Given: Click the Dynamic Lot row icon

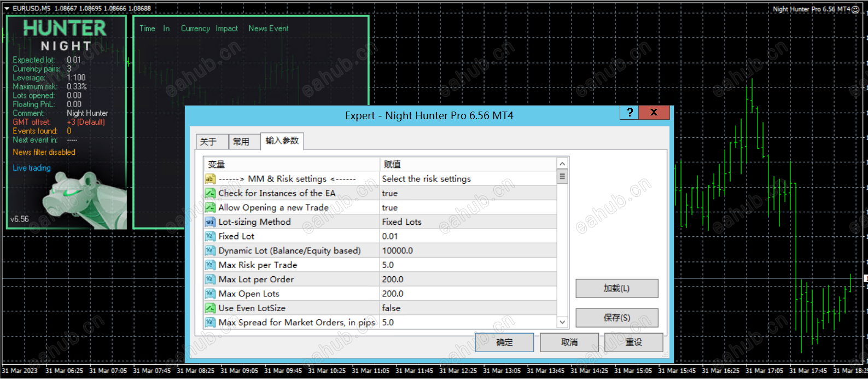Looking at the screenshot, I should tap(210, 250).
